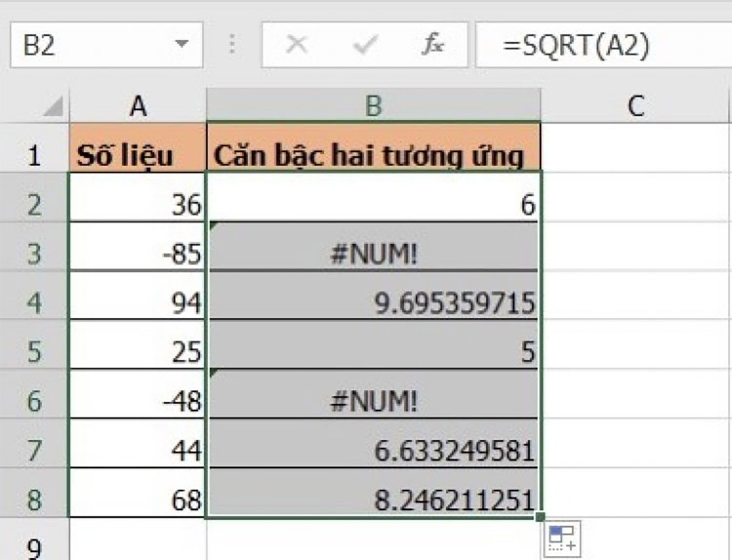Image resolution: width=732 pixels, height=560 pixels.
Task: Click the Cancel (X) formula bar icon
Action: pyautogui.click(x=297, y=44)
